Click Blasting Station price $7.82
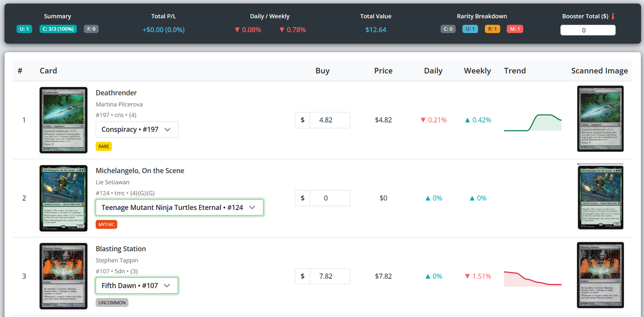Viewport: 644px width, 317px height. 383,276
